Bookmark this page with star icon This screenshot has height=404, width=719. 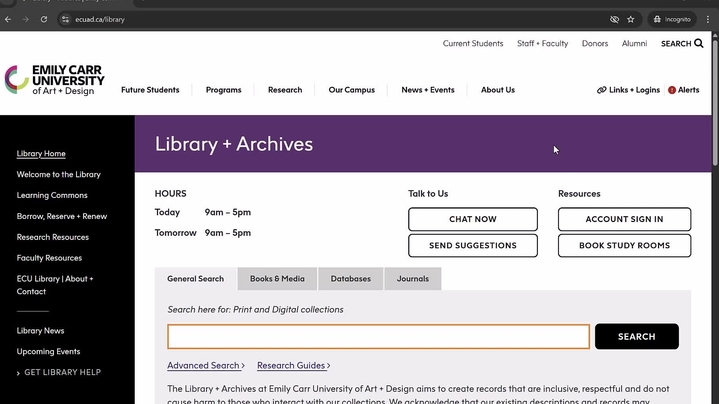[631, 19]
